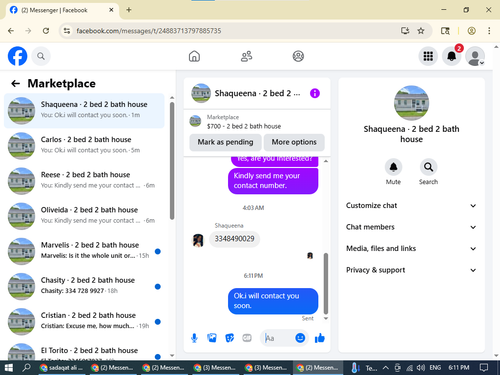This screenshot has width=500, height=375.
Task: Click the back arrow beside Marketplace
Action: (15, 83)
